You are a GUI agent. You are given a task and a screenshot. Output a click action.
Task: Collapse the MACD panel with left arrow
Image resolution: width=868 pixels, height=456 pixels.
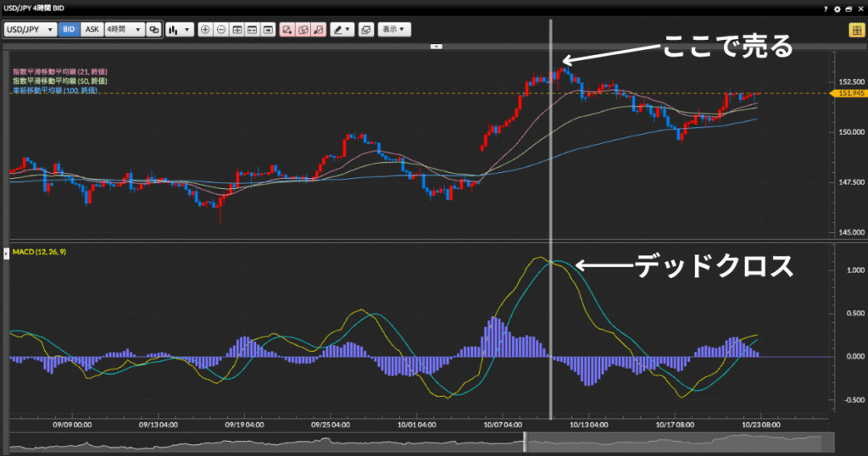5,253
